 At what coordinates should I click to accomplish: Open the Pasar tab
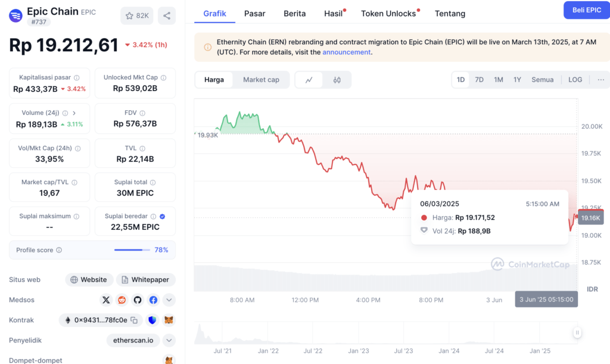255,14
